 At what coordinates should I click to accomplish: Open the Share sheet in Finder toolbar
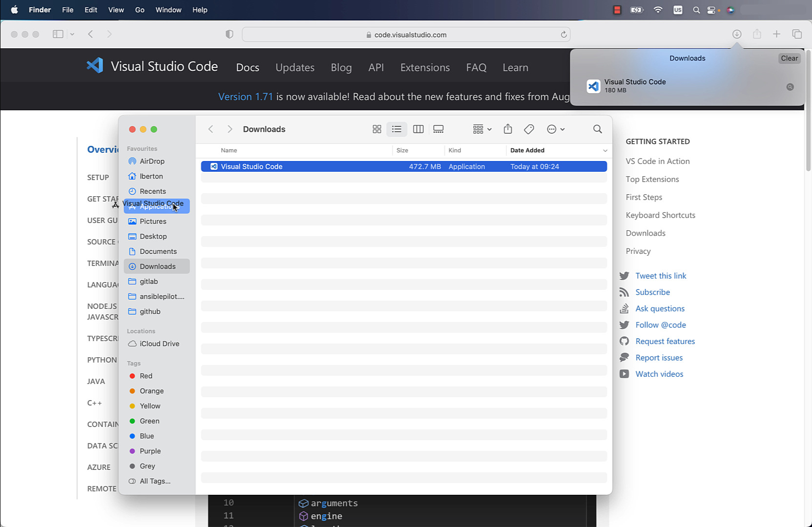[x=507, y=129]
